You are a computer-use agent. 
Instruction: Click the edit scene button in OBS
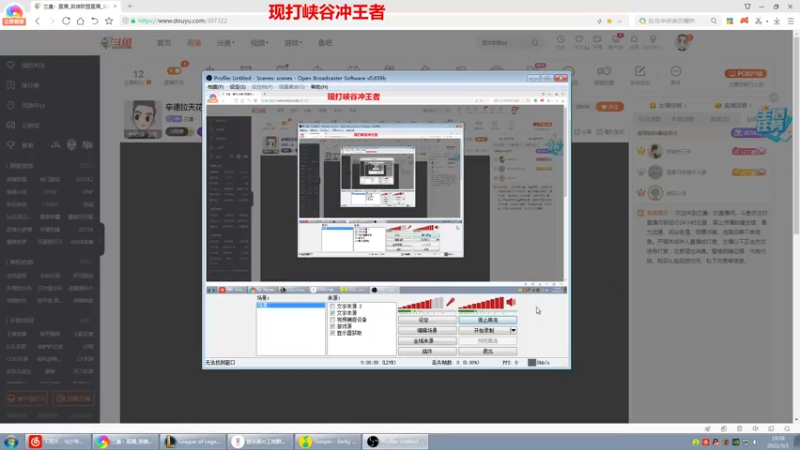click(x=427, y=331)
